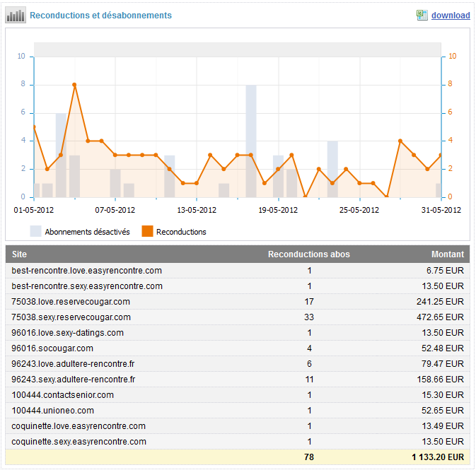Click the Reconductions et désabonnements title
This screenshot has height=470, width=476.
tap(100, 16)
